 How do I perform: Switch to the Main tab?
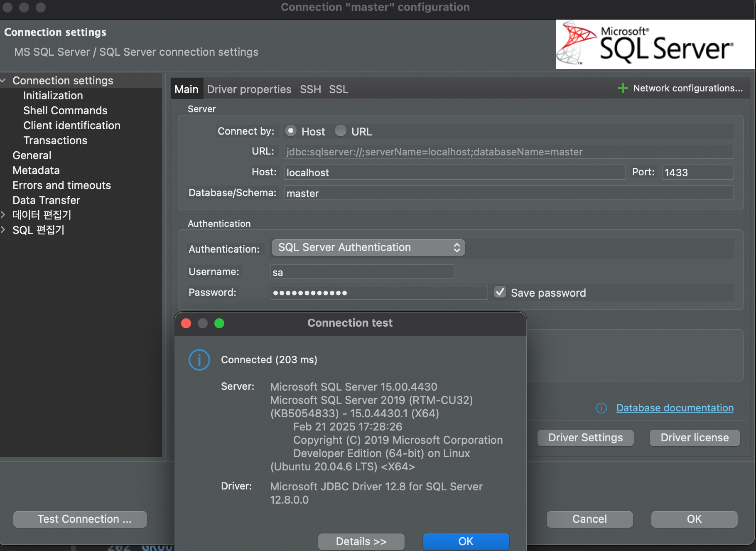187,89
